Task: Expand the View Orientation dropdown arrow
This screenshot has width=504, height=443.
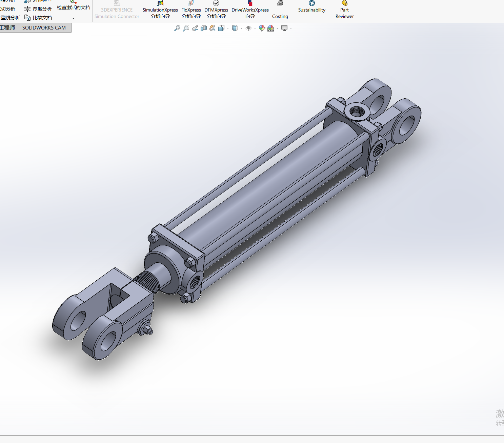Action: click(x=228, y=28)
